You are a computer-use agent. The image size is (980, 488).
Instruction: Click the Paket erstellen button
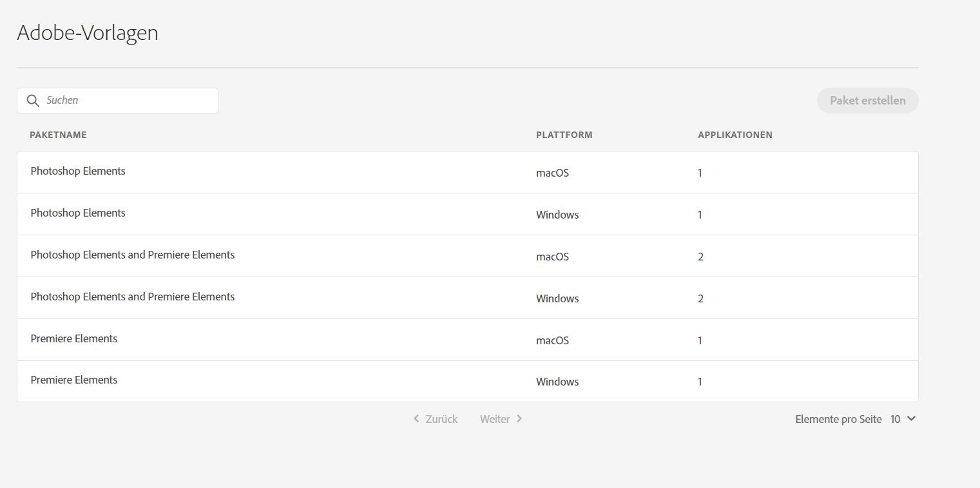(867, 101)
